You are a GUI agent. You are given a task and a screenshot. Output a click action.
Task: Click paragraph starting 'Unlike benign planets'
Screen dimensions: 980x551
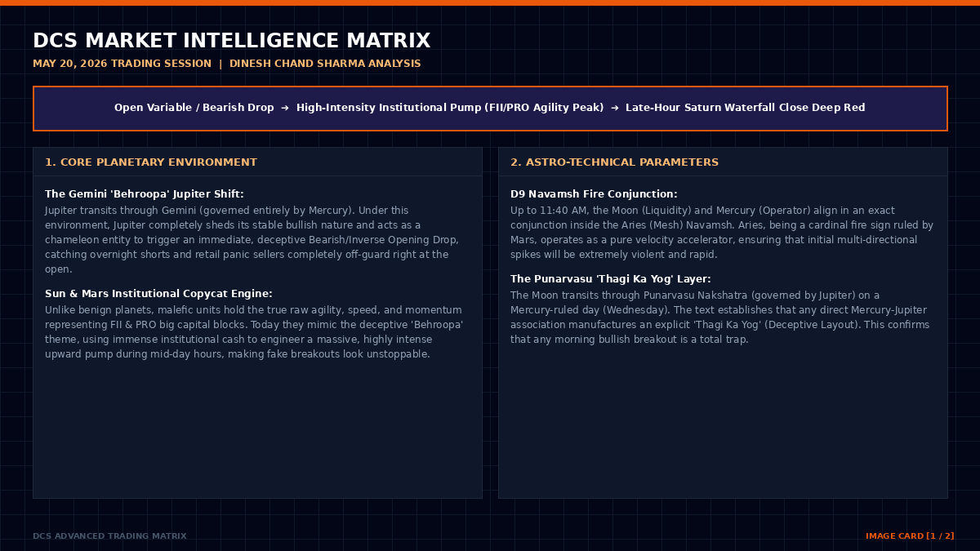click(x=254, y=332)
